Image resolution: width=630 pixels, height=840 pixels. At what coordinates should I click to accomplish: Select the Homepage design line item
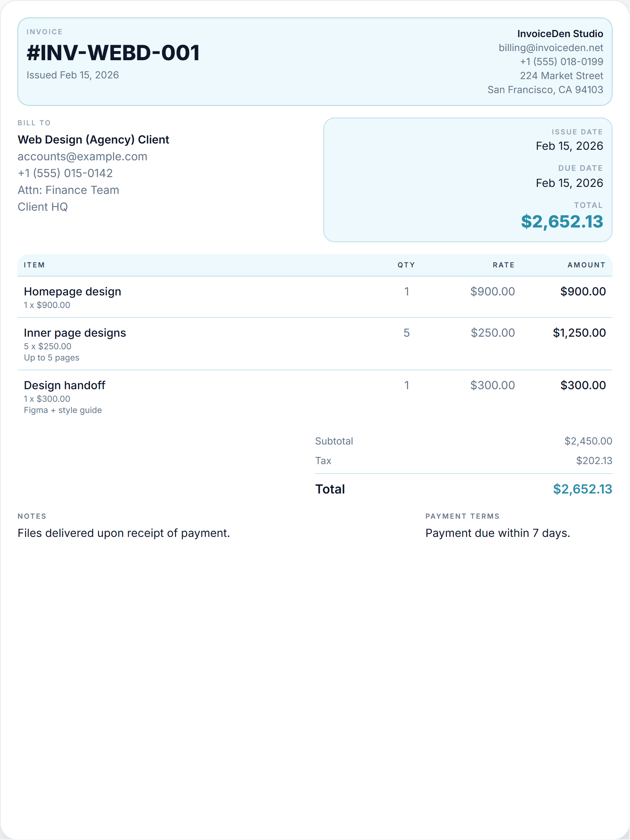315,297
